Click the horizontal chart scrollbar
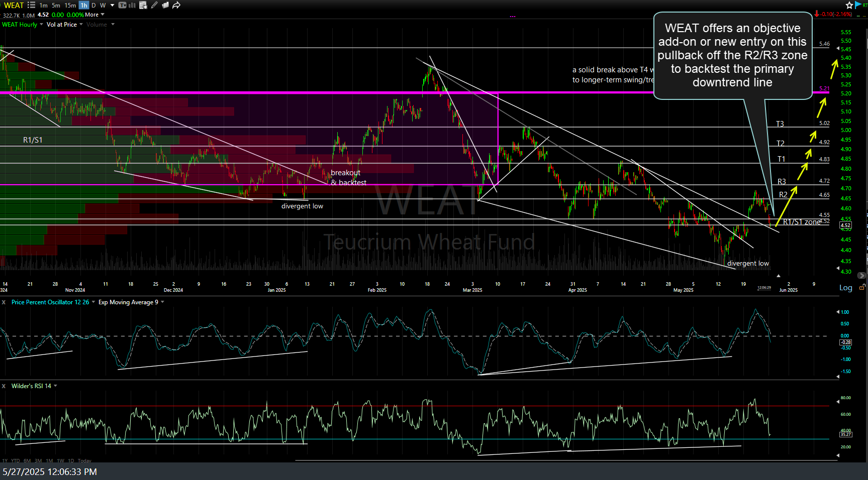 [x=567, y=460]
